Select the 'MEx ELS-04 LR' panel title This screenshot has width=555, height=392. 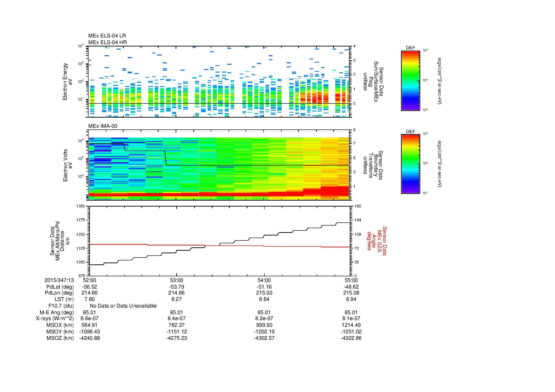(107, 36)
